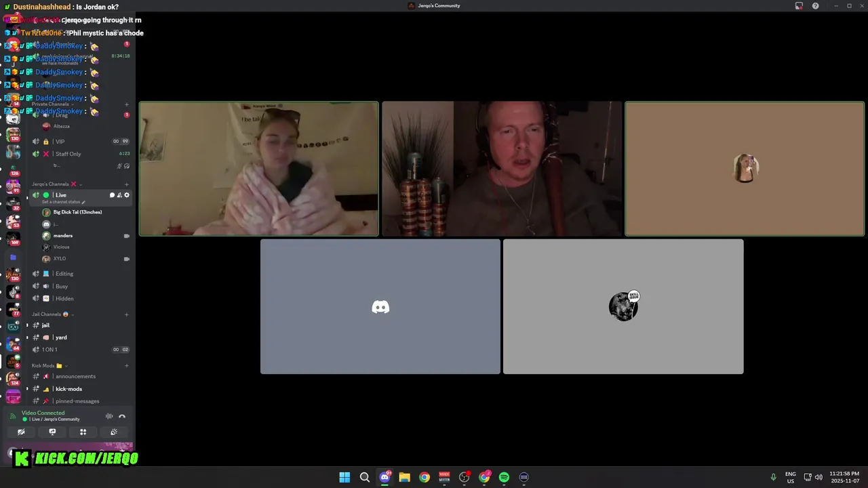The height and width of the screenshot is (488, 868).
Task: Join the 1 ON 1 voice channel
Action: point(80,350)
